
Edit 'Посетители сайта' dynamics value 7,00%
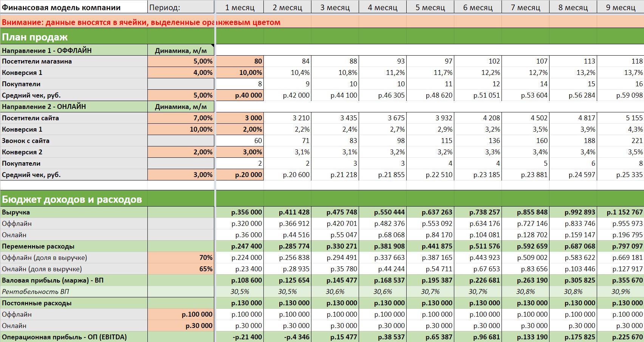coord(181,118)
